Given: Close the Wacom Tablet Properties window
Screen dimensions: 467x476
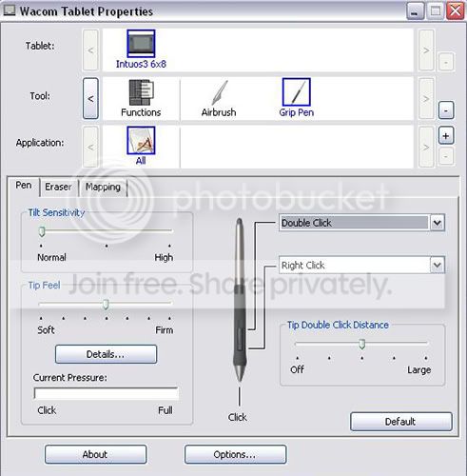Looking at the screenshot, I should (x=456, y=11).
